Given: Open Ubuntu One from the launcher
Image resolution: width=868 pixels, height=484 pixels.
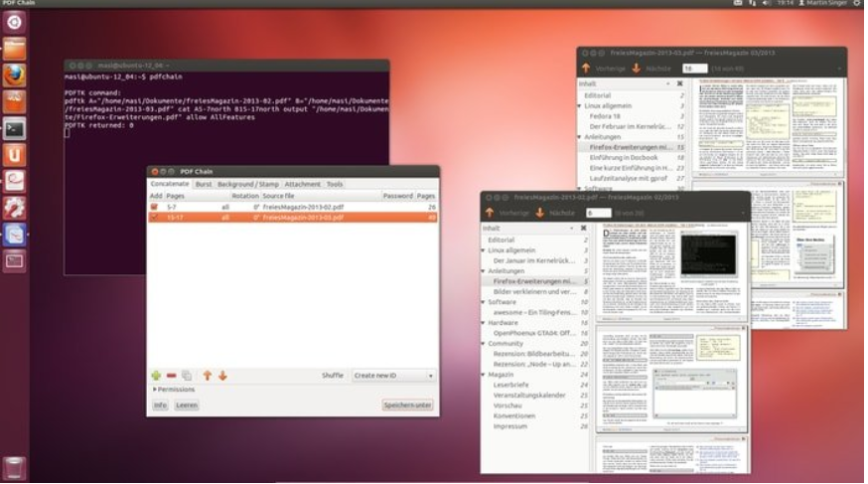Looking at the screenshot, I should [x=14, y=156].
